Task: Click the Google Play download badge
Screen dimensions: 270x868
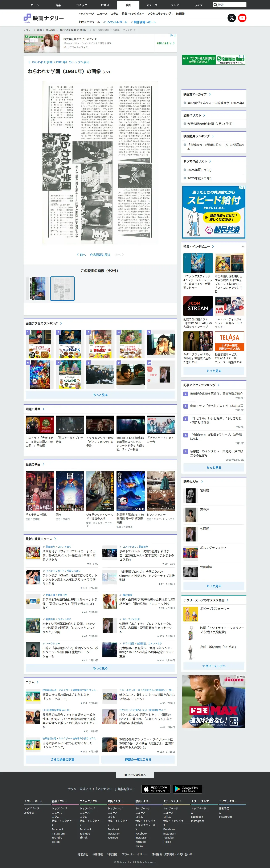Action: [x=187, y=789]
